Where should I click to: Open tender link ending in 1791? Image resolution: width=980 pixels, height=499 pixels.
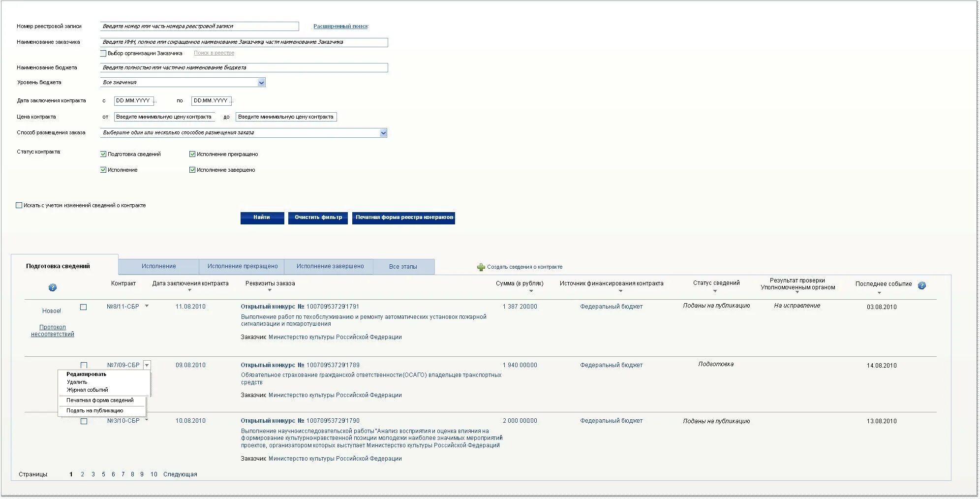300,307
